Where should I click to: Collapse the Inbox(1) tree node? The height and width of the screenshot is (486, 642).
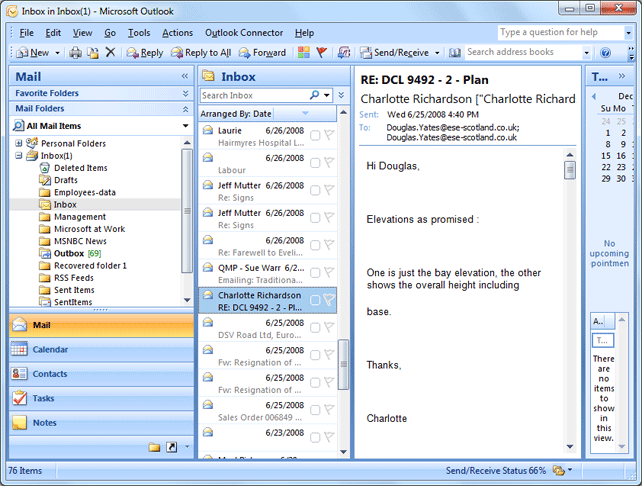click(x=18, y=156)
